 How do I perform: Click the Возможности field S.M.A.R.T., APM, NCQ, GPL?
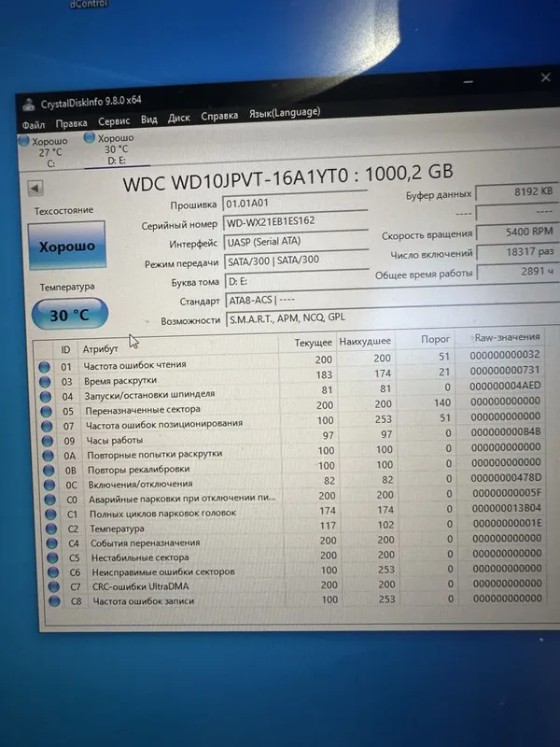392,317
